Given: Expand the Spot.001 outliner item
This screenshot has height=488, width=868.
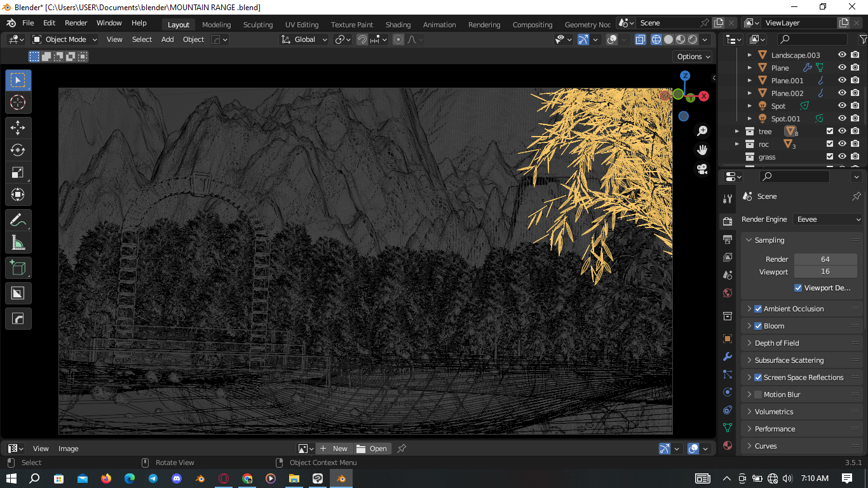Looking at the screenshot, I should (x=750, y=119).
